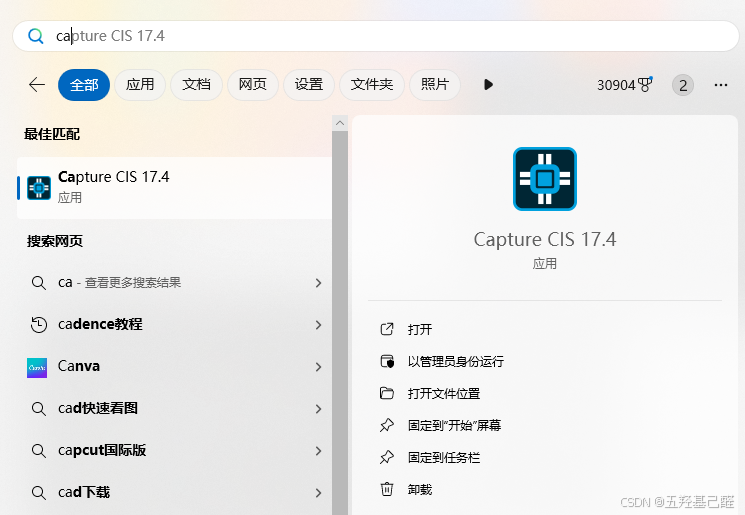The height and width of the screenshot is (515, 745).
Task: Expand the 'ca' web result chevron
Action: (x=318, y=283)
